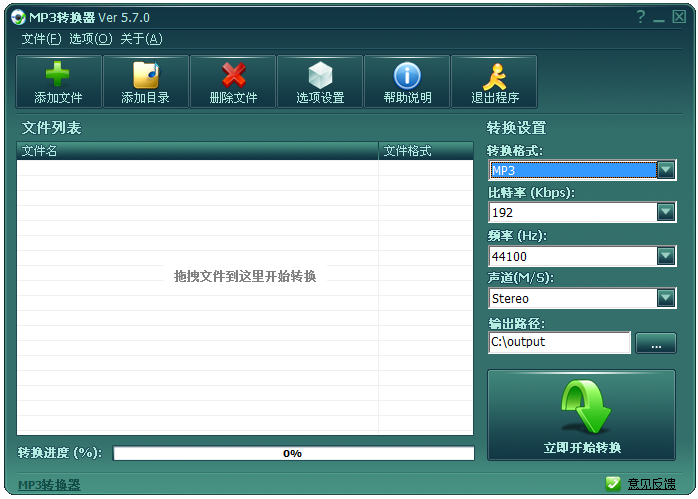The image size is (698, 499).
Task: Click the green checkmark feedback icon
Action: (613, 483)
